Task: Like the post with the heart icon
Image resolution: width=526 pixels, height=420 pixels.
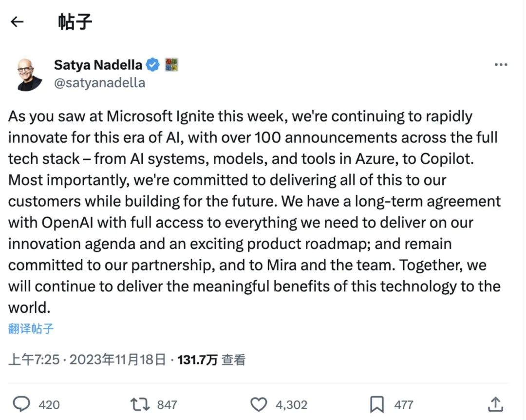Action: tap(259, 404)
